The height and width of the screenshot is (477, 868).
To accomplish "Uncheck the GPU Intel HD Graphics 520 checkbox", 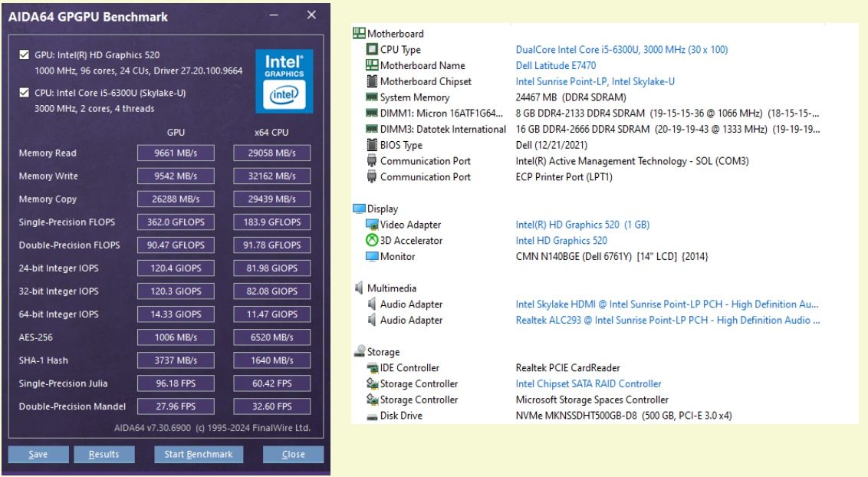I will click(x=24, y=54).
